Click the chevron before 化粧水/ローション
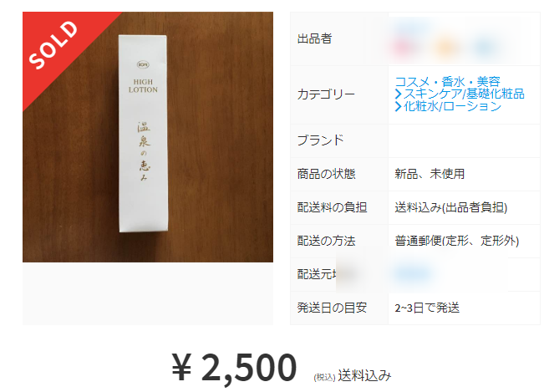 [398, 106]
